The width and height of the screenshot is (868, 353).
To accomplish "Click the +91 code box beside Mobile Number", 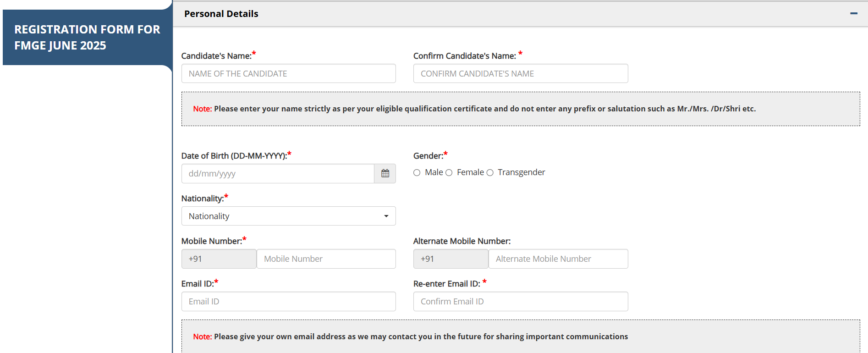I will click(219, 259).
